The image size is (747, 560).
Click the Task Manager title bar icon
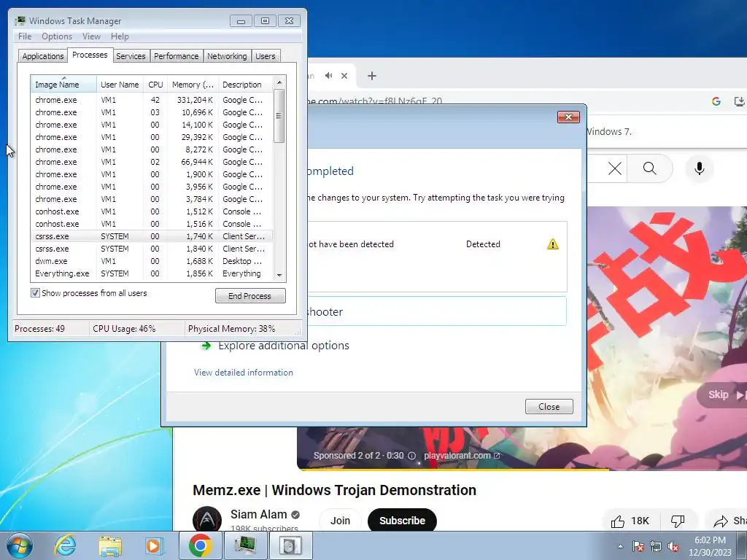[20, 21]
